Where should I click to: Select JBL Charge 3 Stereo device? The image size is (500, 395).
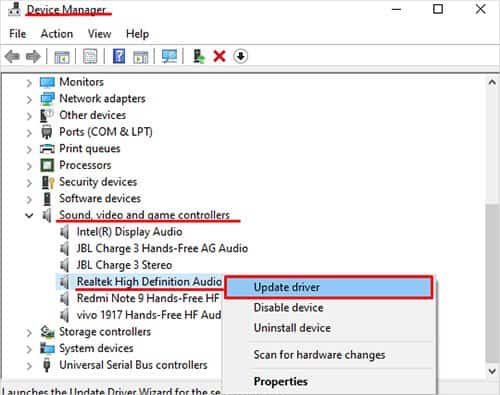point(124,265)
